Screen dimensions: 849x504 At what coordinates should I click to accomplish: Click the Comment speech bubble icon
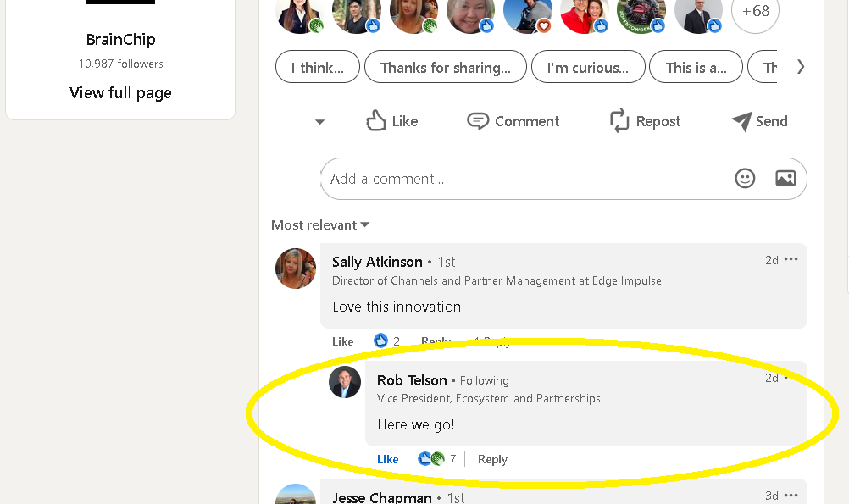click(478, 121)
